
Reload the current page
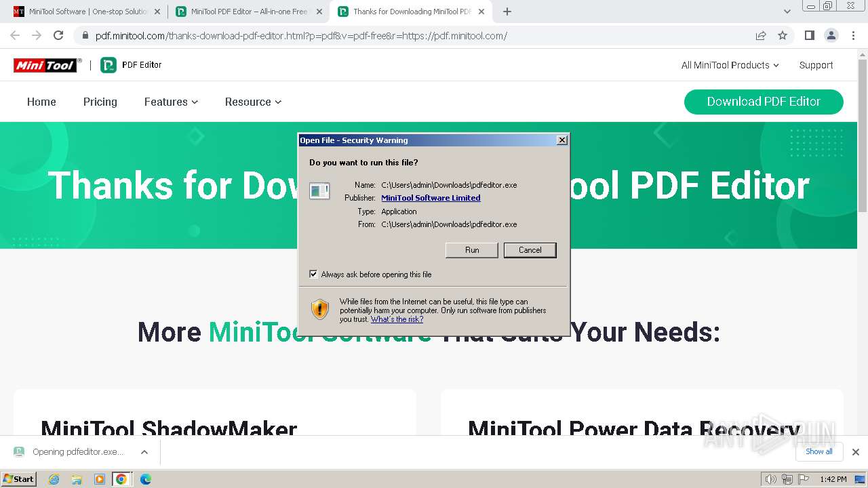click(x=58, y=36)
